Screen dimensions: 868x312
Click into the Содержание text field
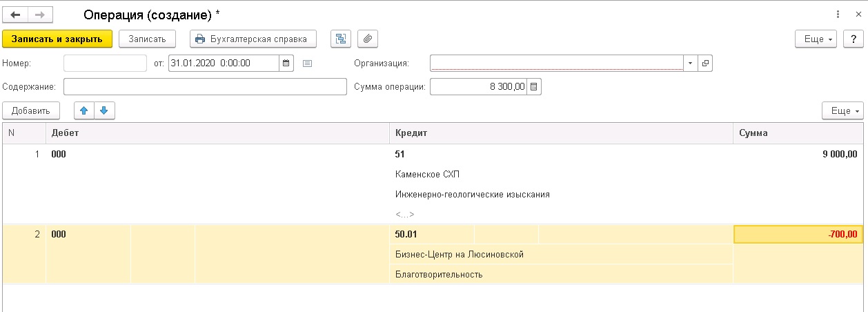coord(205,87)
